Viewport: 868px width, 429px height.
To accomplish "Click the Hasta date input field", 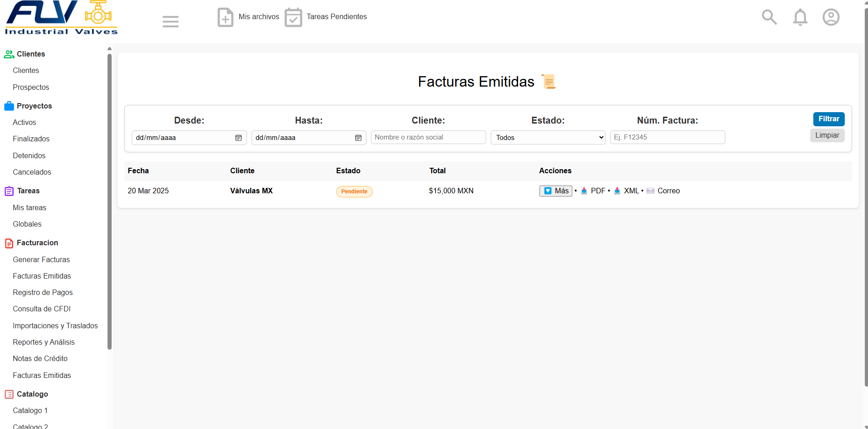I will pyautogui.click(x=309, y=138).
